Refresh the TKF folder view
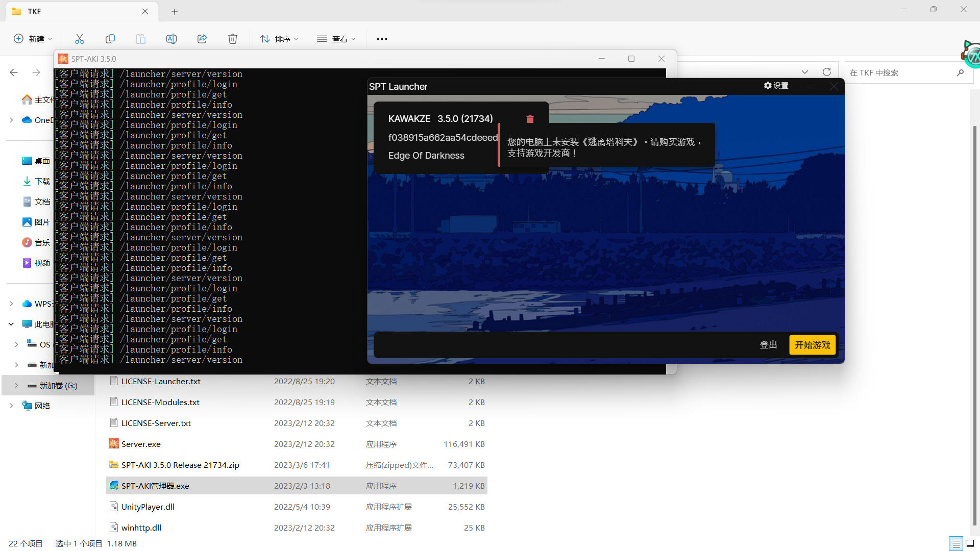Image resolution: width=980 pixels, height=551 pixels. tap(827, 72)
